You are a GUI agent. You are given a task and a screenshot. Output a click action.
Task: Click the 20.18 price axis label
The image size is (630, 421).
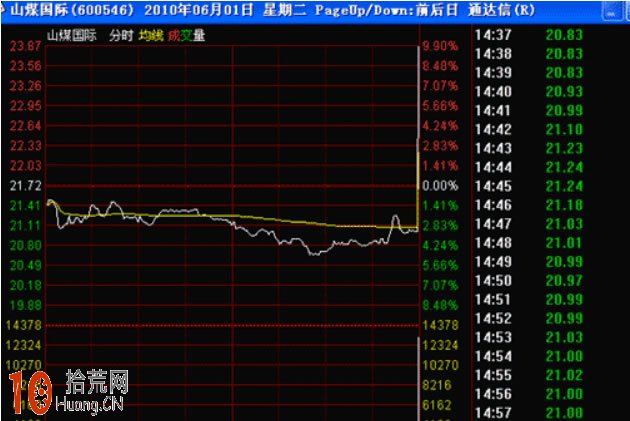point(25,286)
